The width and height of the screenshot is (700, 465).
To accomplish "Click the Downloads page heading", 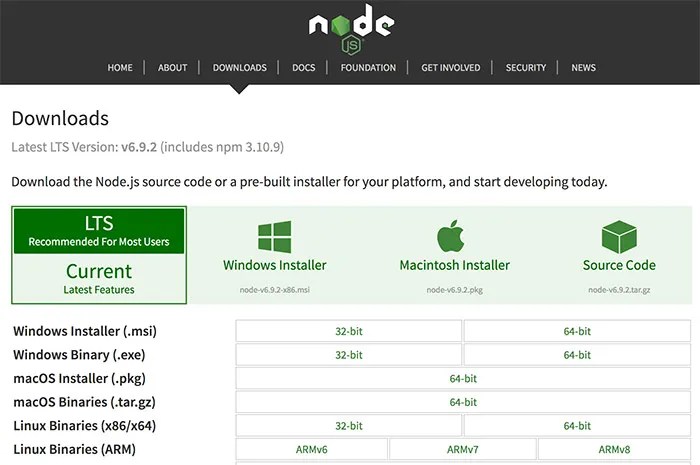I will (x=60, y=119).
